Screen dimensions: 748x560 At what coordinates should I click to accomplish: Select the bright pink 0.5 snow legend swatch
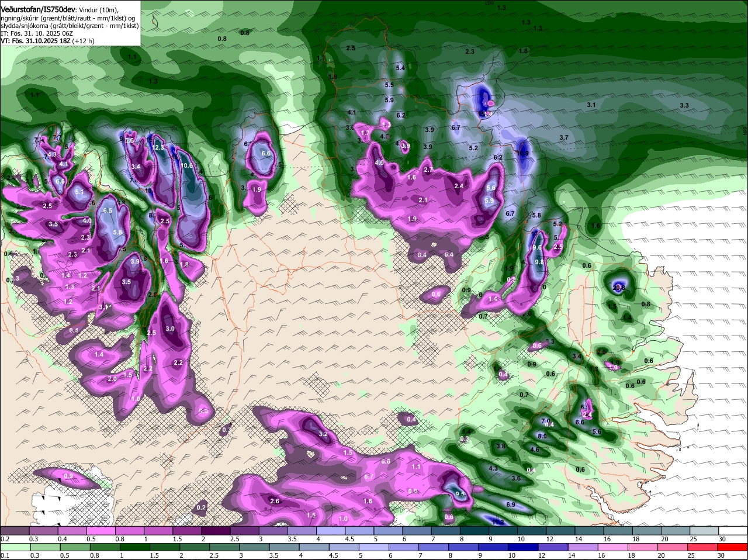click(x=101, y=530)
